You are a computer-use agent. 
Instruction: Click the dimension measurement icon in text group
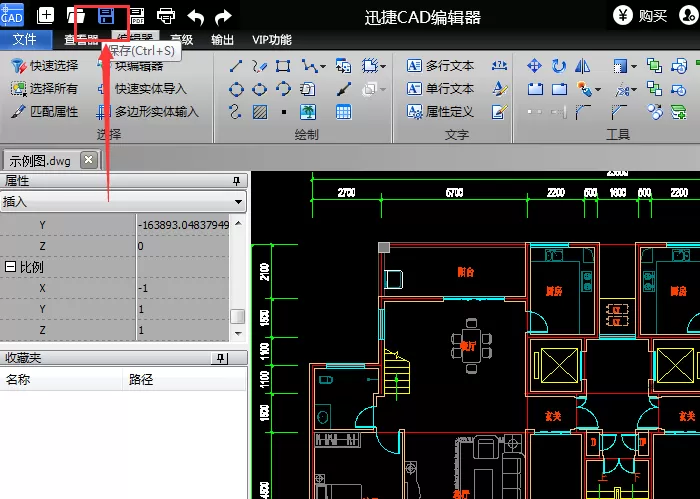coord(499,66)
